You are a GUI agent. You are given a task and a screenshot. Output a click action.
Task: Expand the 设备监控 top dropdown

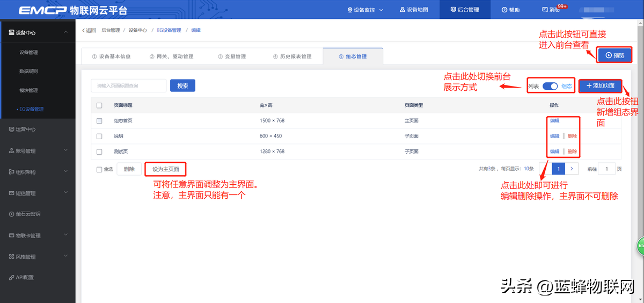[x=365, y=10]
